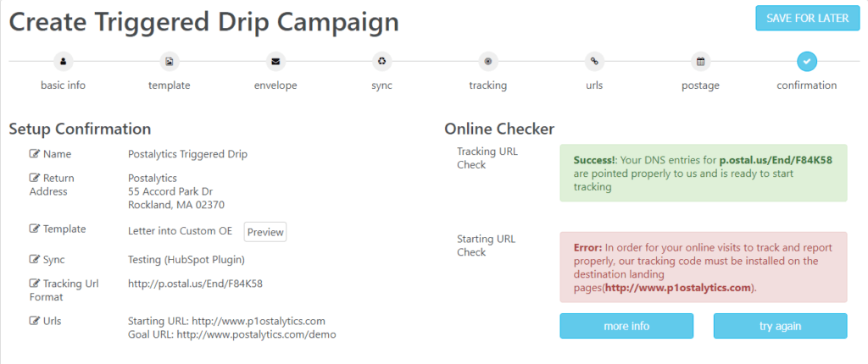Open the urls step link icon

[594, 62]
